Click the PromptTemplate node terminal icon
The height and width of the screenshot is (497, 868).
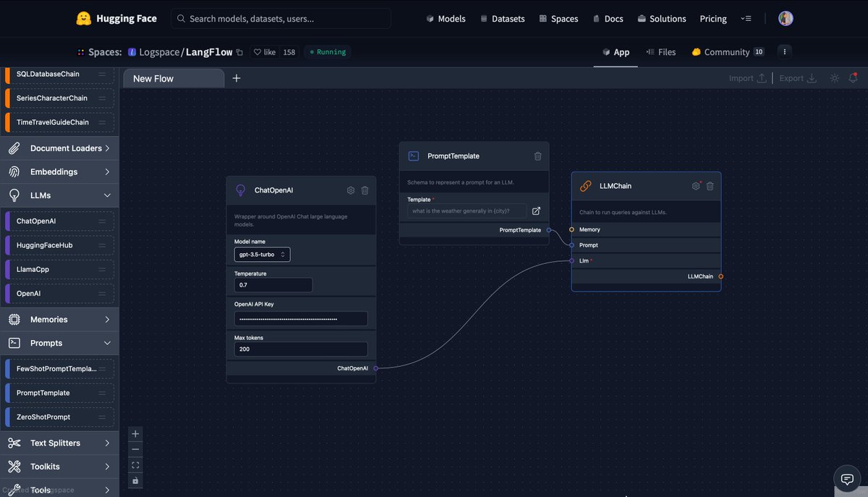click(414, 156)
